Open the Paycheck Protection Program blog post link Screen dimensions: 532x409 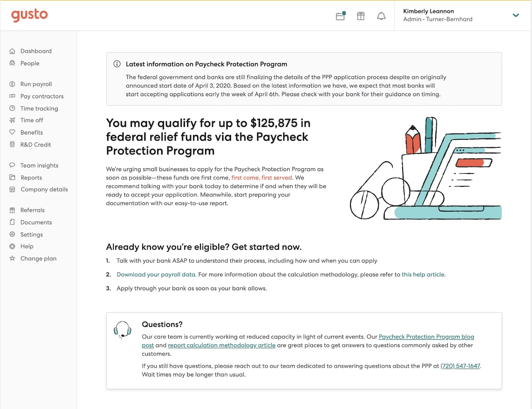point(426,337)
